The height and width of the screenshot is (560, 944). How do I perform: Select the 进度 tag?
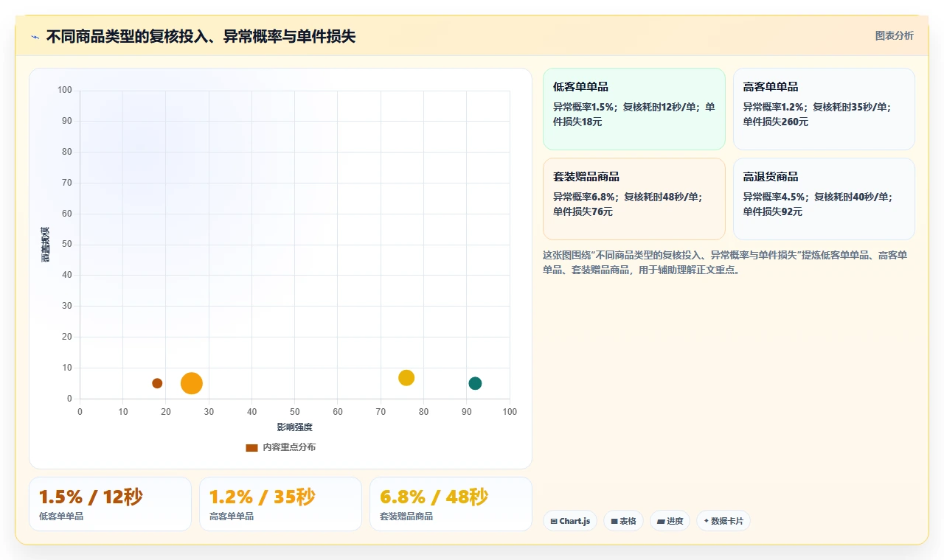tap(670, 521)
